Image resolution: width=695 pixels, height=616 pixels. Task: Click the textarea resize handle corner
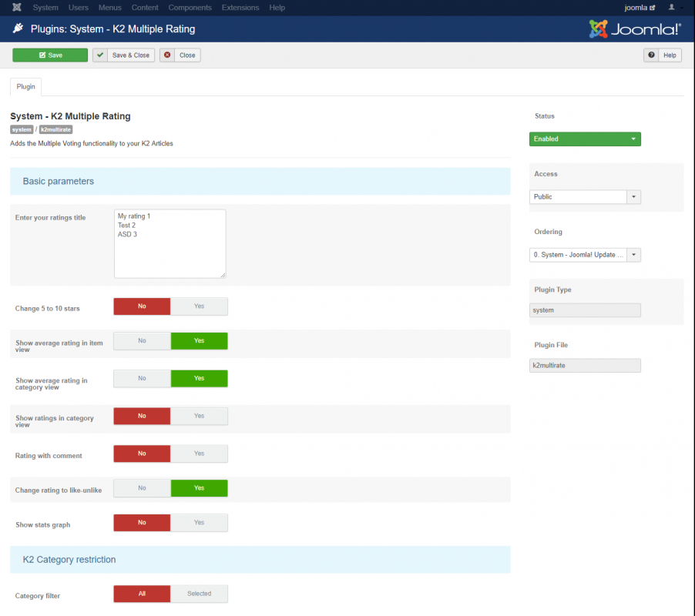(223, 276)
